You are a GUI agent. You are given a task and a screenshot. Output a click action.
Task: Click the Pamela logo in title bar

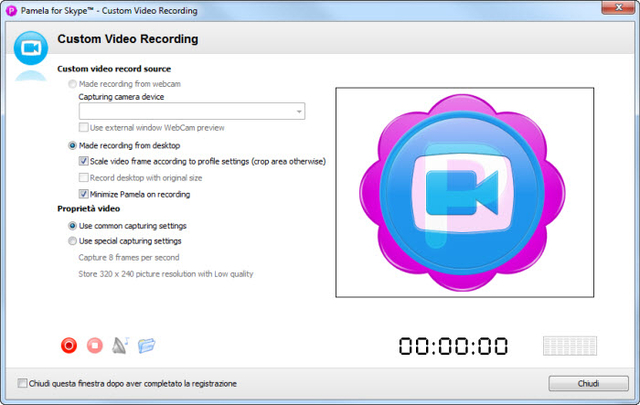11,11
